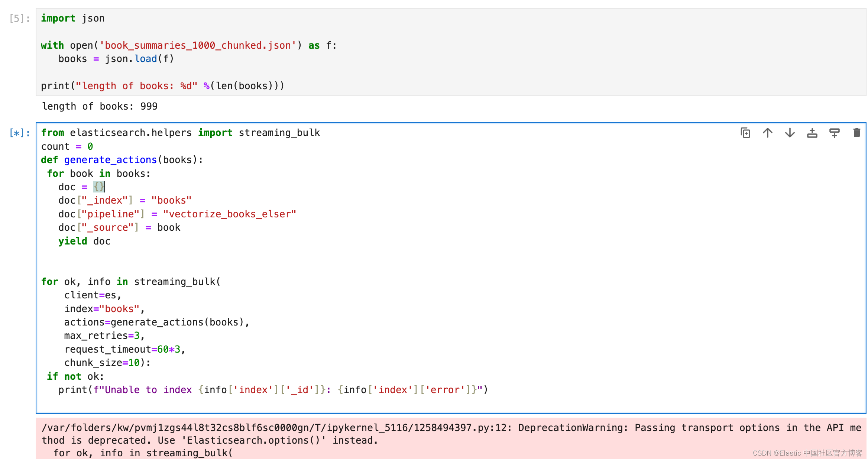Click the 'length of books: 999' output
The width and height of the screenshot is (868, 460).
(x=100, y=107)
